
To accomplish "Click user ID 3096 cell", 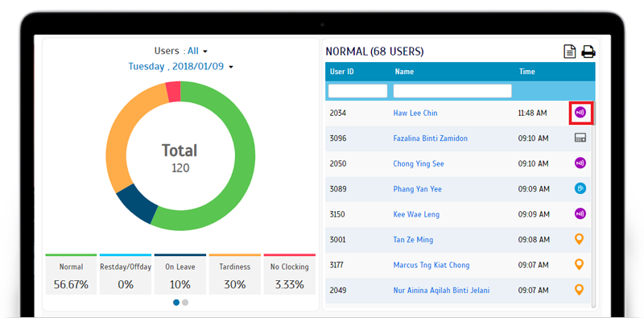I will coord(337,138).
